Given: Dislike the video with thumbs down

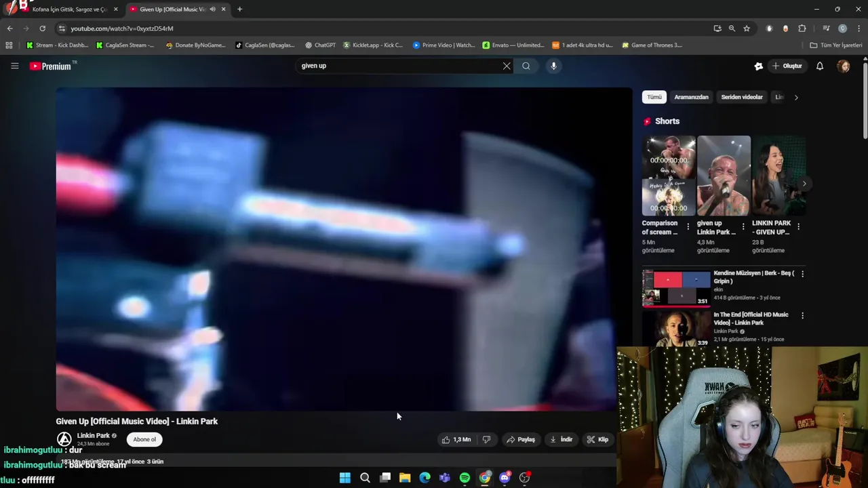Looking at the screenshot, I should [486, 439].
